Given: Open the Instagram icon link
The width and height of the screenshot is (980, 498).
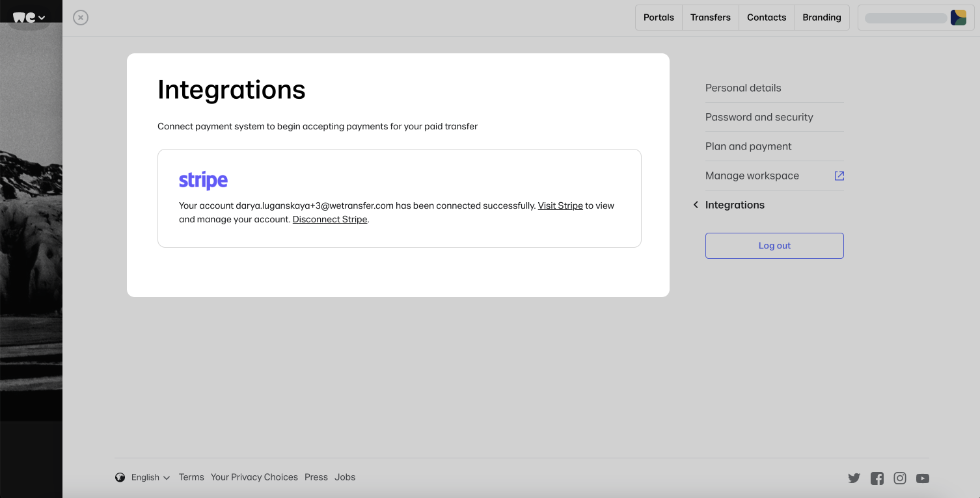Looking at the screenshot, I should pos(899,478).
